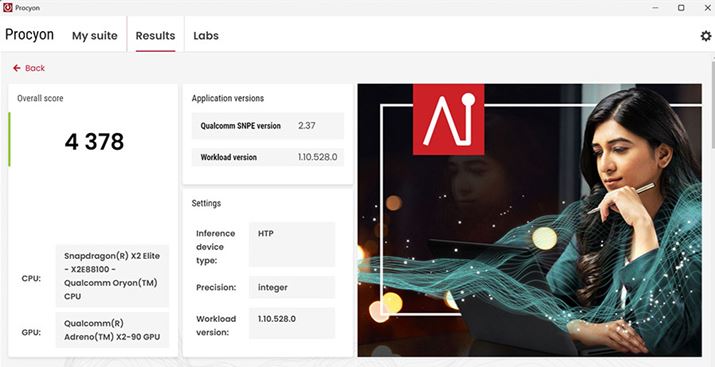Click the Qualcomm SNPE version label

click(240, 126)
